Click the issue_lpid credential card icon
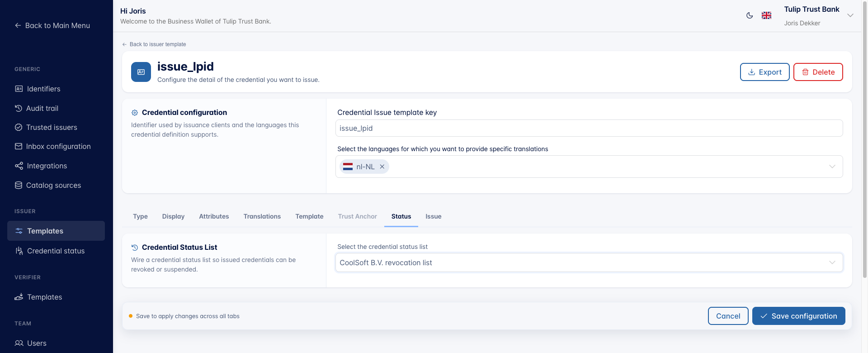 coord(141,72)
